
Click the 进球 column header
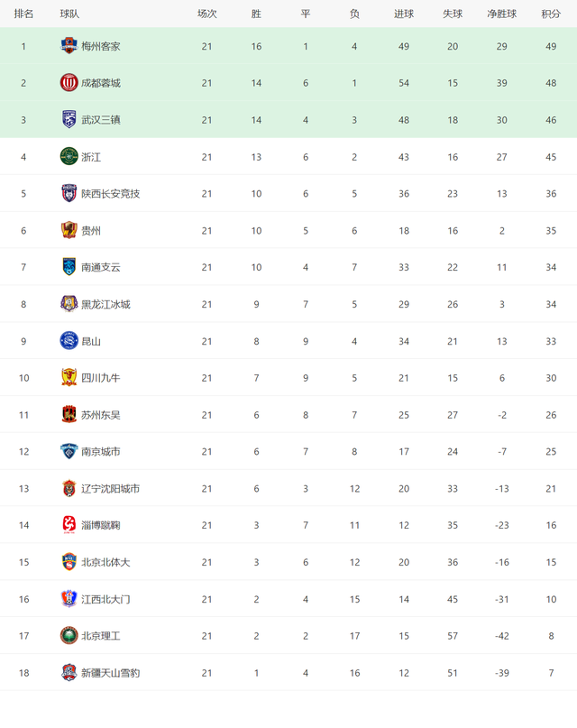(x=404, y=14)
